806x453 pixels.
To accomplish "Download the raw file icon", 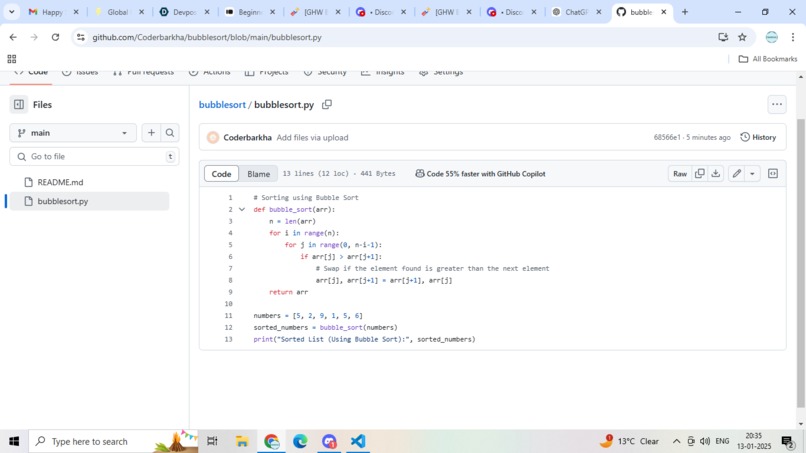I will coord(716,173).
